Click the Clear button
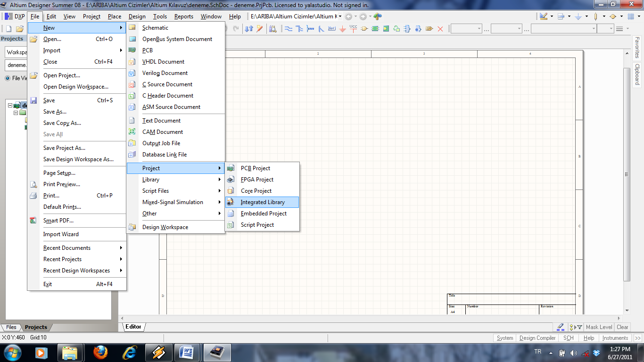644x362 pixels. [622, 327]
